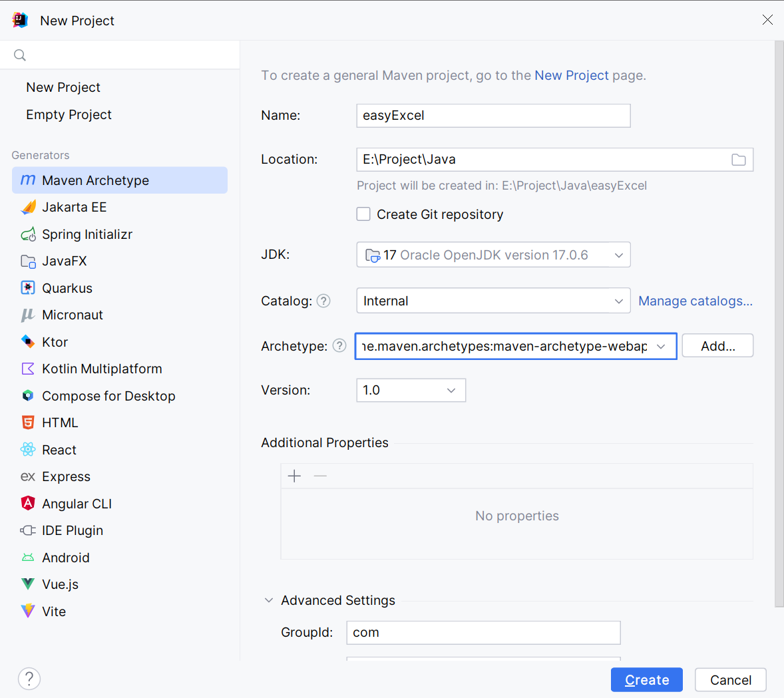Click the Name field containing easyExcel

point(493,116)
